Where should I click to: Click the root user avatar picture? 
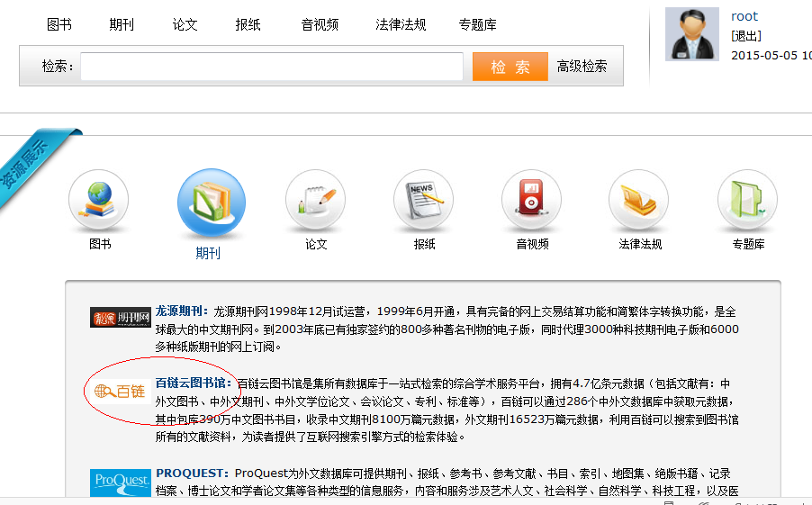tap(692, 34)
